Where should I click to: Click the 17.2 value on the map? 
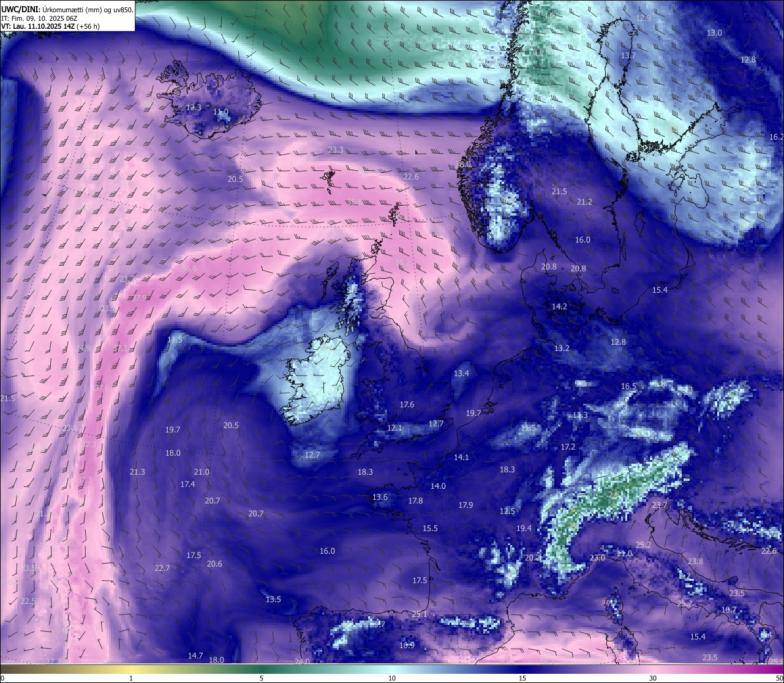(568, 447)
